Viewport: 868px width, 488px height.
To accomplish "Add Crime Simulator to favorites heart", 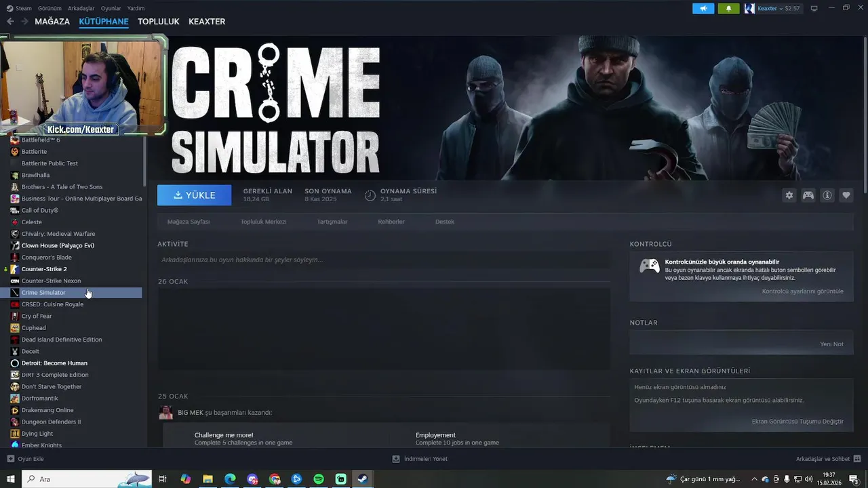I will click(846, 195).
